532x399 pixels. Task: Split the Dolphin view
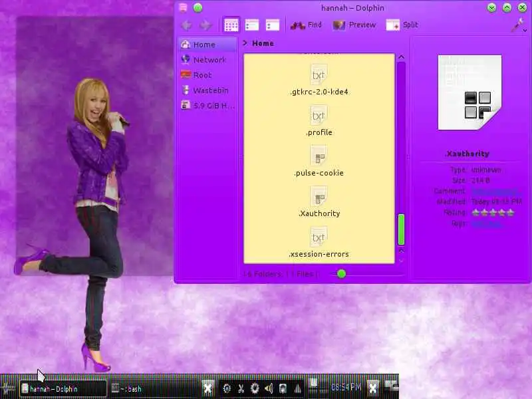click(x=402, y=25)
